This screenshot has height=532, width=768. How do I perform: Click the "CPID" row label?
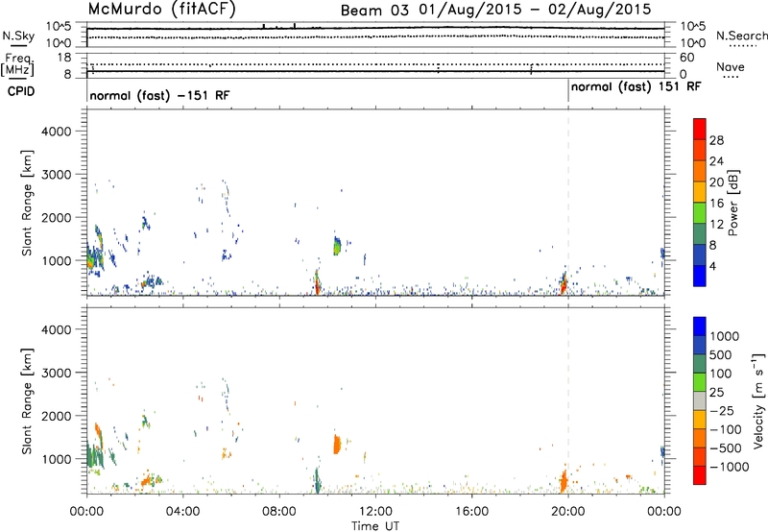[21, 91]
